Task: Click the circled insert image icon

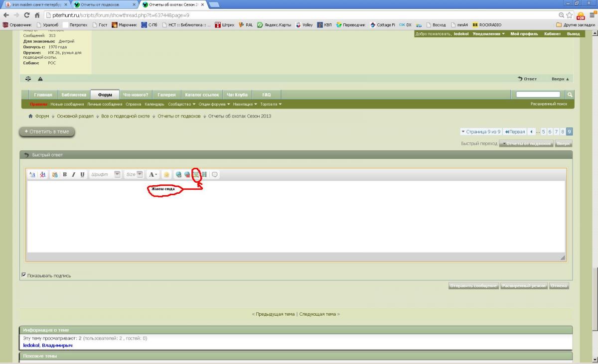Action: point(196,175)
